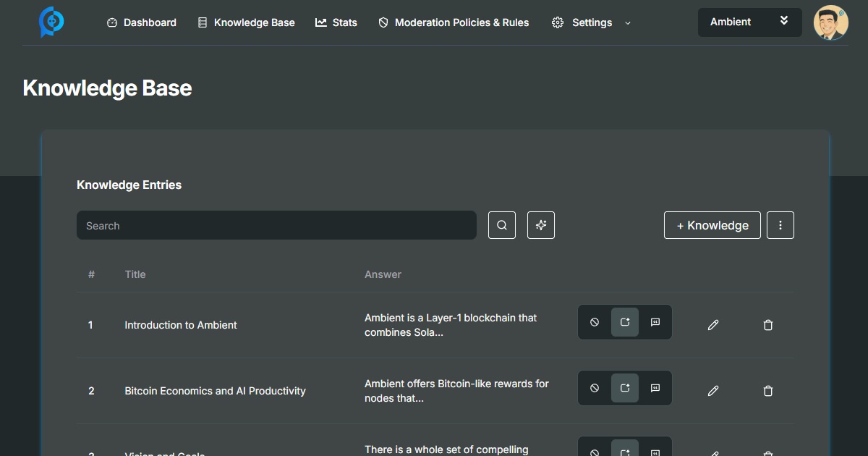Focus the knowledge entries Search field
868x456 pixels.
(x=276, y=225)
